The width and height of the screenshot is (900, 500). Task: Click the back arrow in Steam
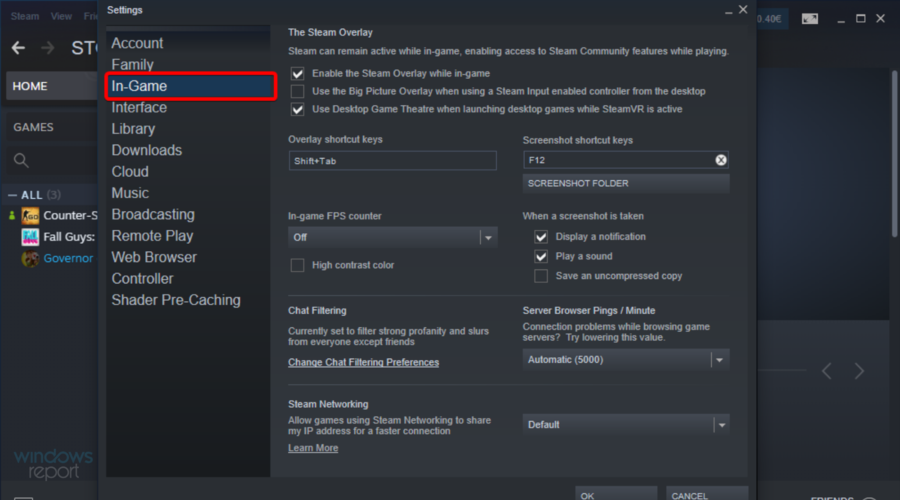coord(19,48)
